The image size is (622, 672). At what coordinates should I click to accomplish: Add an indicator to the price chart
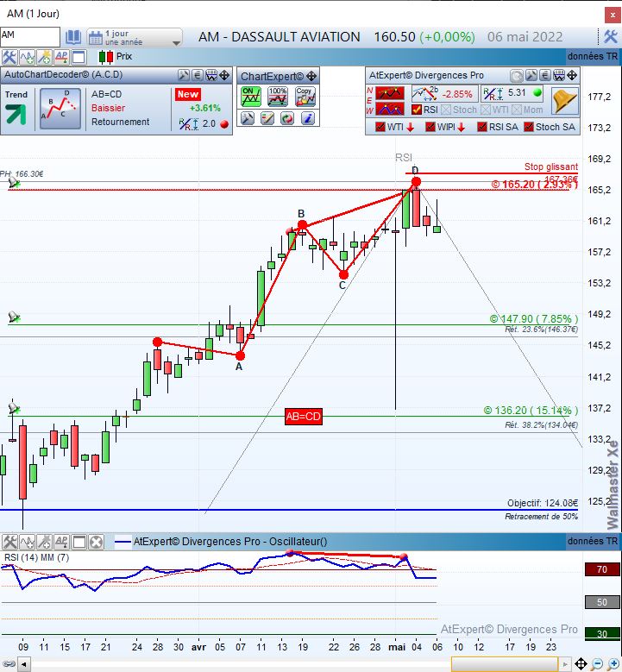click(x=27, y=57)
